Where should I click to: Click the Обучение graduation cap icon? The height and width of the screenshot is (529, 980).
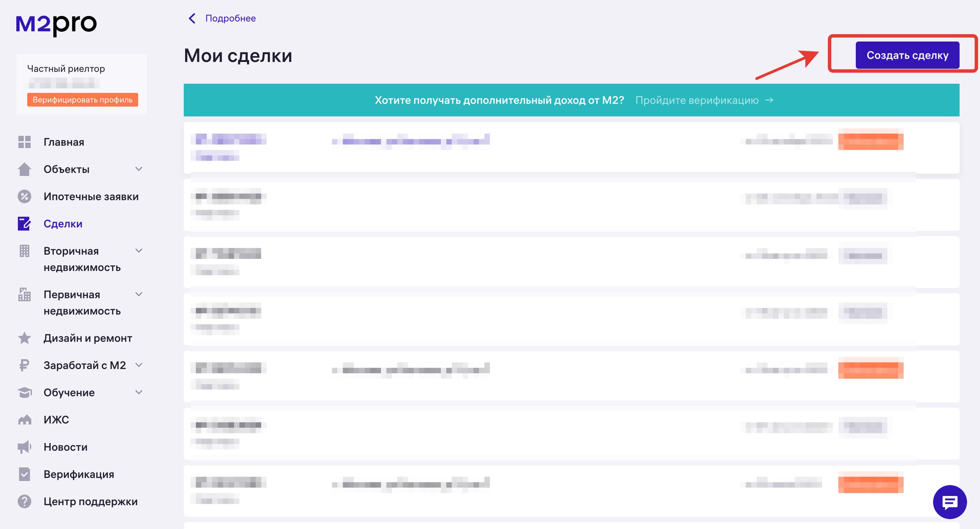pyautogui.click(x=24, y=392)
